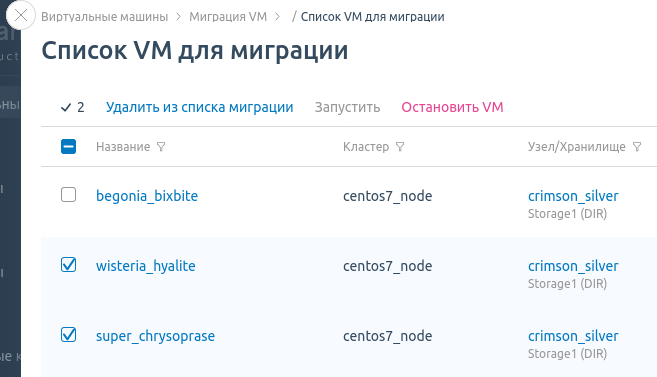Open the wisteria_hyalite VM link
Viewport: 657px width, 377px height.
coord(145,266)
